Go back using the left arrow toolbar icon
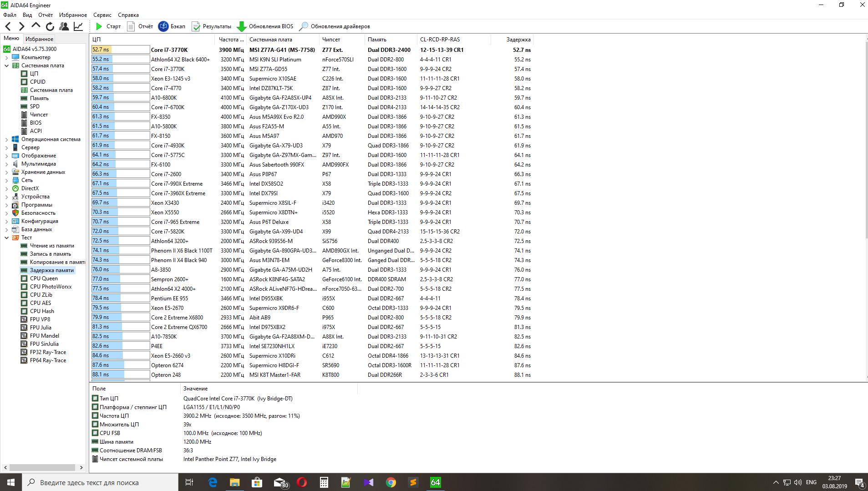 point(8,26)
